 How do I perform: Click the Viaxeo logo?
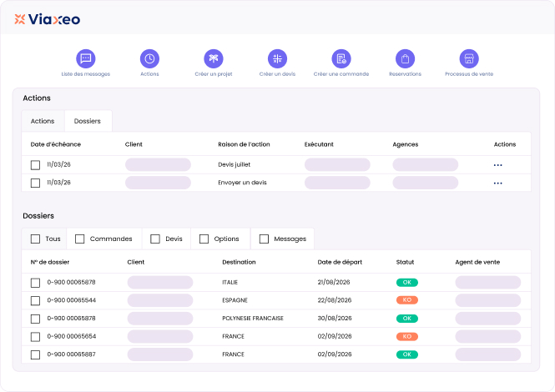point(47,19)
